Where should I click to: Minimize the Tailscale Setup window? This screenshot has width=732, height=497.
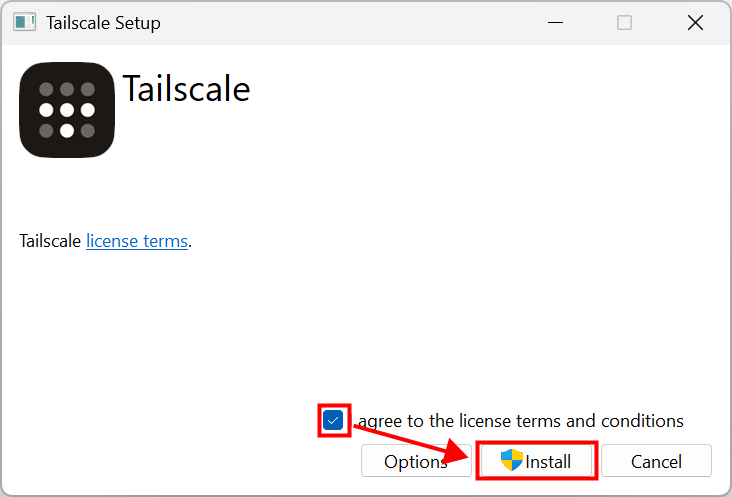553,22
